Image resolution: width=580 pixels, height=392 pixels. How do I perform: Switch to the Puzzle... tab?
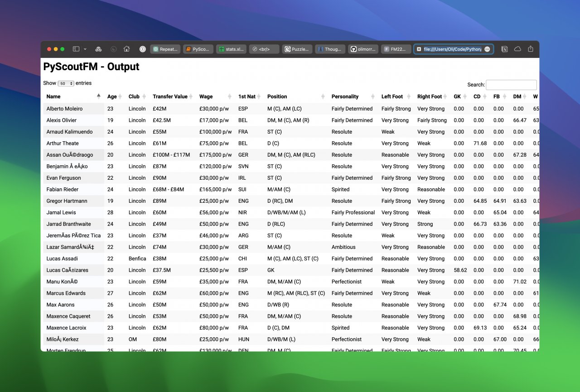pos(297,49)
